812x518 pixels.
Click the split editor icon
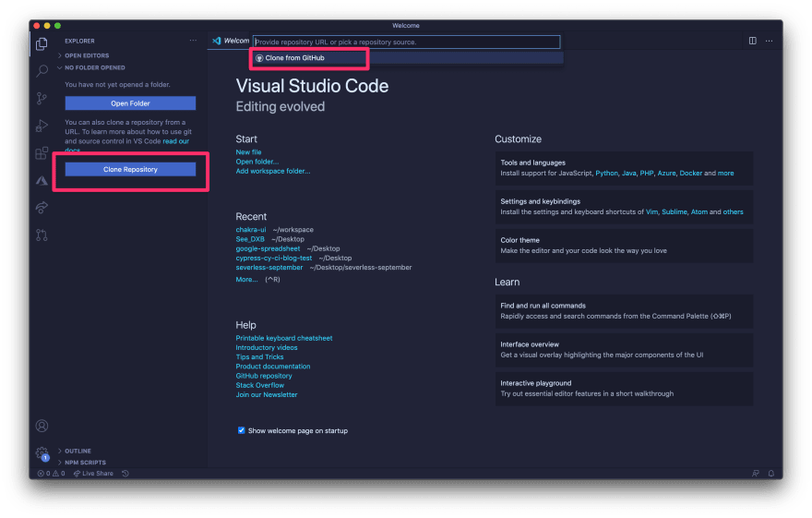(x=753, y=41)
